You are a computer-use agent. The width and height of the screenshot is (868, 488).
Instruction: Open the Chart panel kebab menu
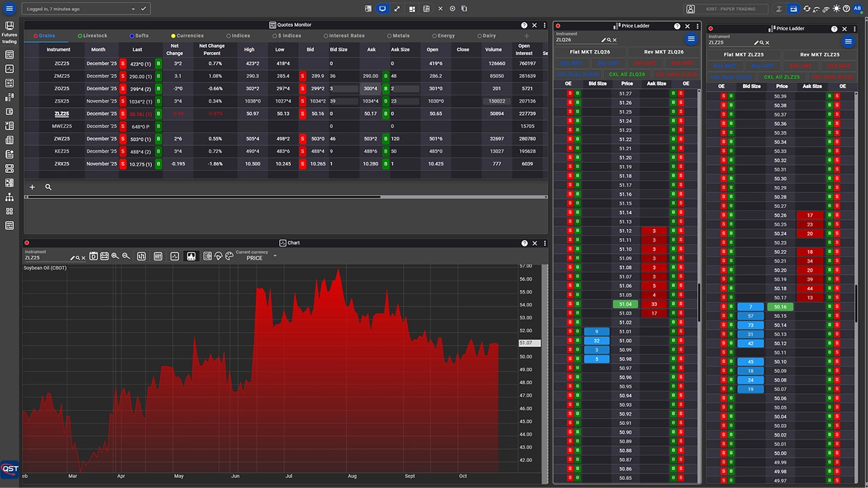pyautogui.click(x=545, y=243)
